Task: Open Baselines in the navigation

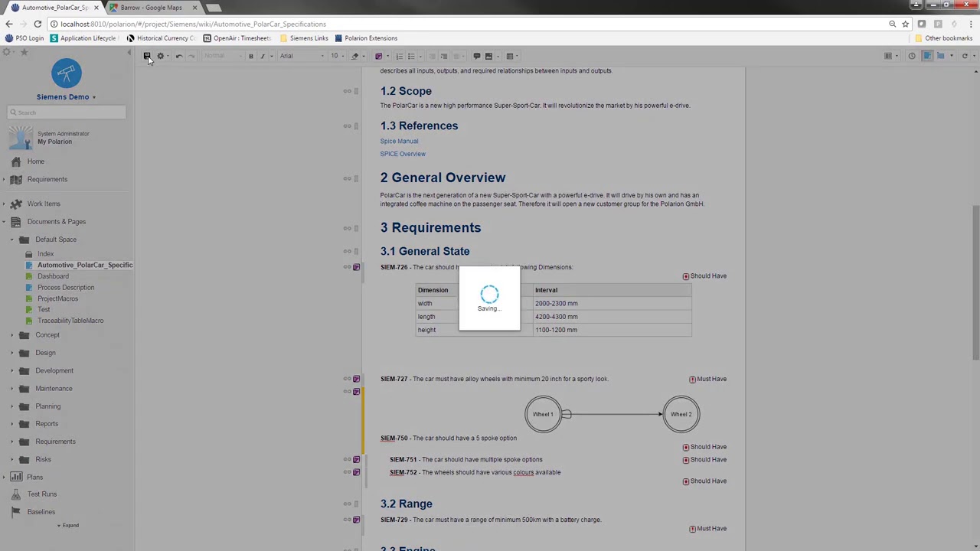Action: pyautogui.click(x=41, y=512)
